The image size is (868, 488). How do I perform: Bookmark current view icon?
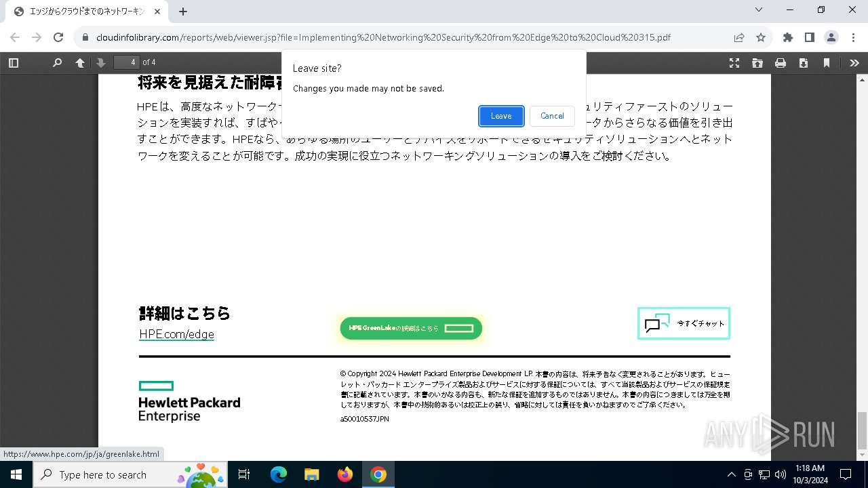tap(827, 62)
